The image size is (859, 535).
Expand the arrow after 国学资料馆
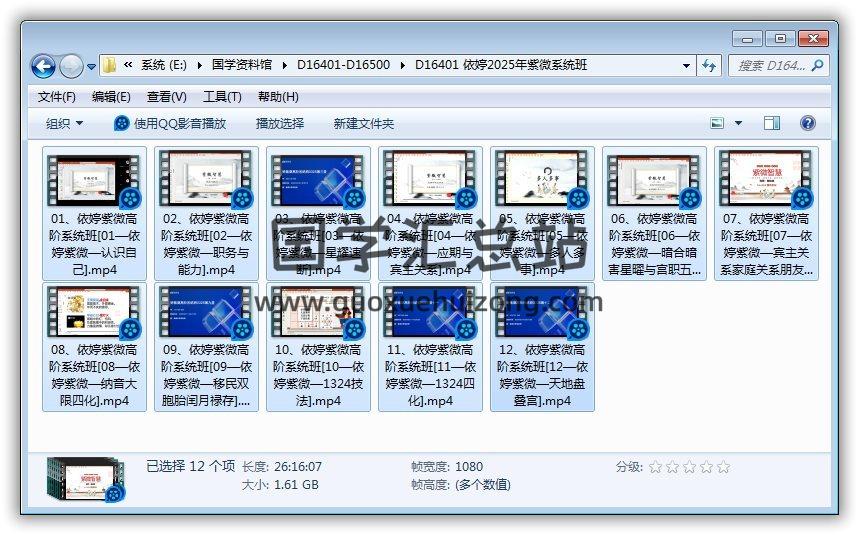tap(284, 66)
